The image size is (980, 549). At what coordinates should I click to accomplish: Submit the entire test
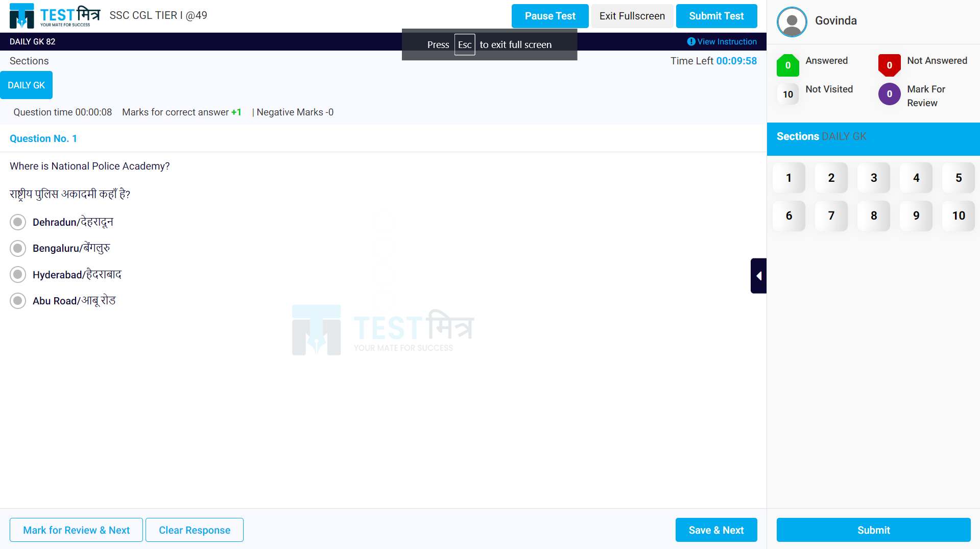point(716,16)
